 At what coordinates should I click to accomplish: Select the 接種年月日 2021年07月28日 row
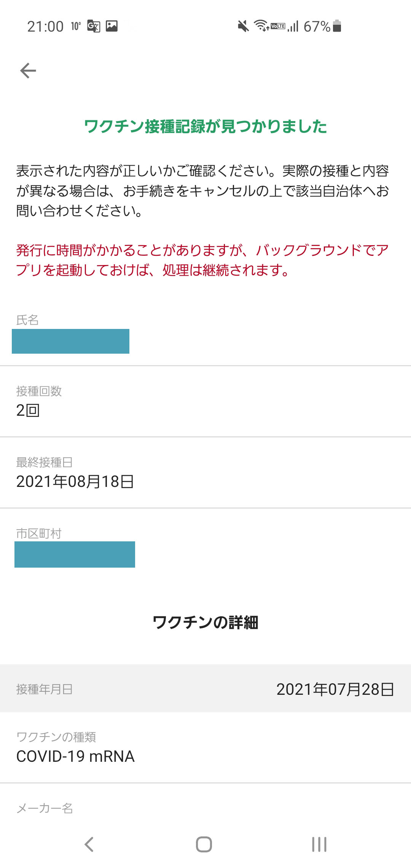click(x=205, y=689)
